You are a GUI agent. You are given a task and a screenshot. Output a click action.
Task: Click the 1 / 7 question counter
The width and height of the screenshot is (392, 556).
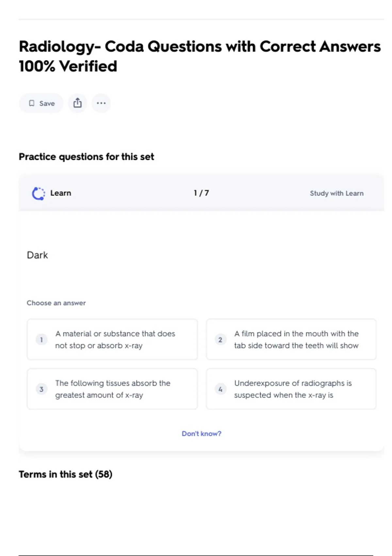tap(201, 193)
